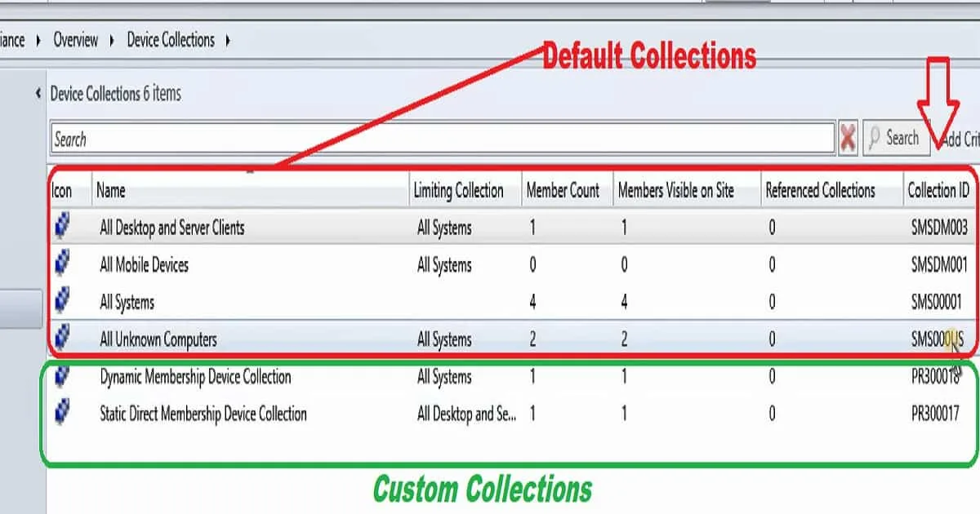Collapse the navigation pane with the arrow

[x=38, y=94]
